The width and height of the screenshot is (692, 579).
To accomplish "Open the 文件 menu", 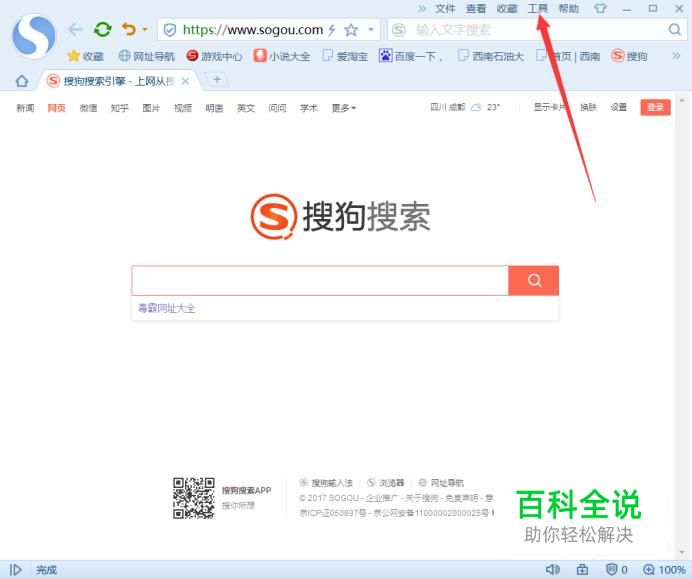I will tap(445, 8).
